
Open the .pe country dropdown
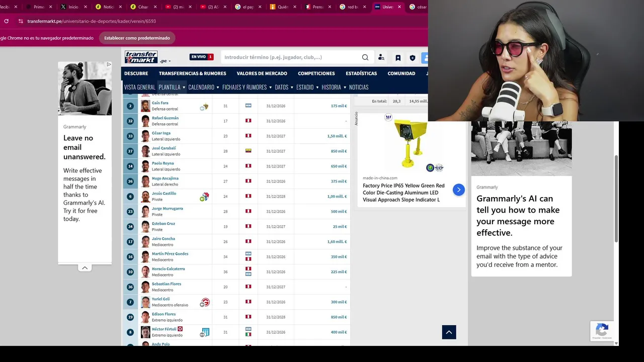(166, 61)
